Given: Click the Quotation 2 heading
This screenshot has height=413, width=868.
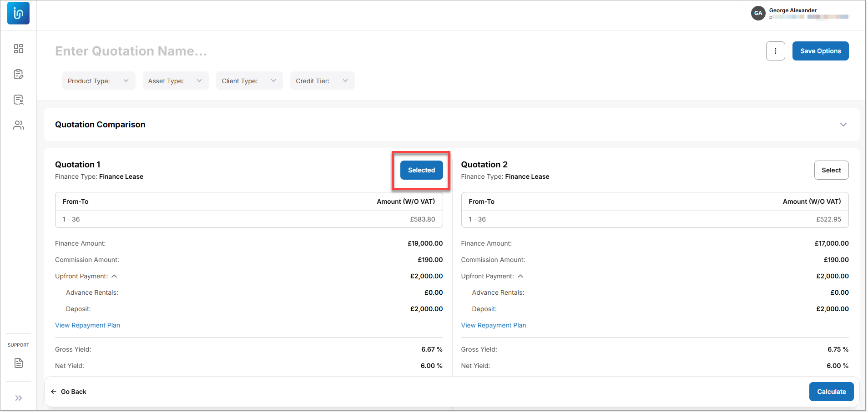Looking at the screenshot, I should [484, 164].
